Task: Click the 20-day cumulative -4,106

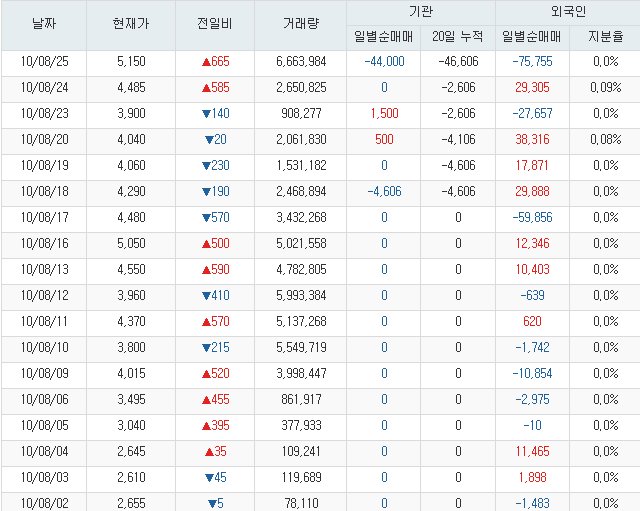Action: tap(458, 140)
